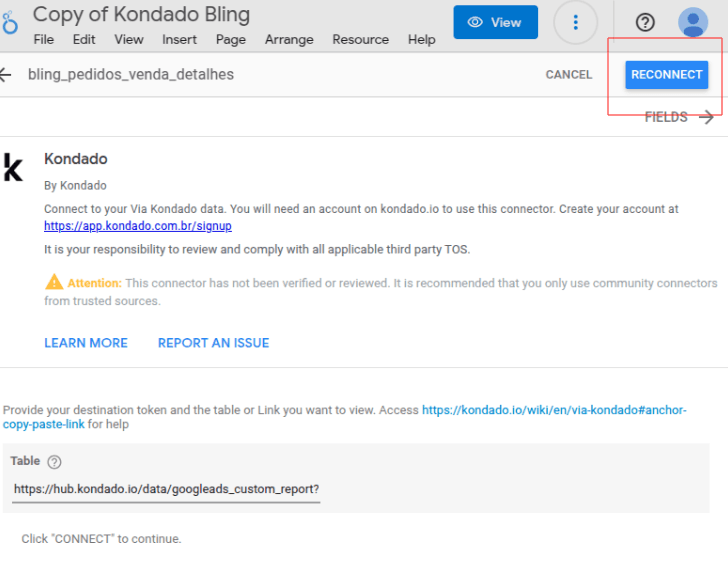Open the Arrange menu
Screen dimensions: 728x561
point(289,40)
